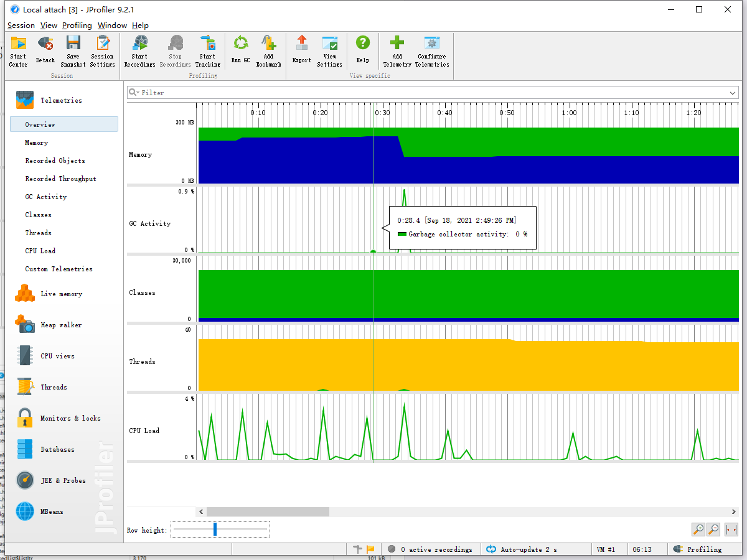Expand the Live memory section
This screenshot has height=560, width=747.
(x=61, y=294)
